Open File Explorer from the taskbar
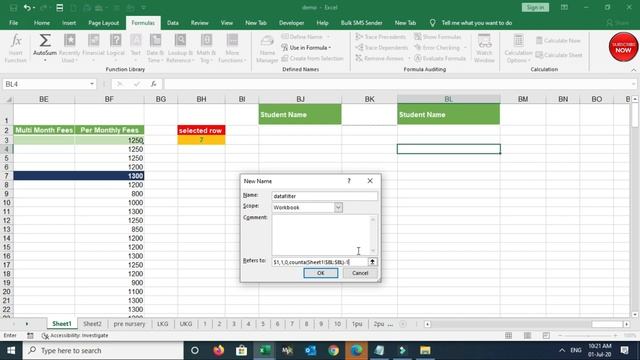Viewport: 640px width, 360px height. coord(425,351)
